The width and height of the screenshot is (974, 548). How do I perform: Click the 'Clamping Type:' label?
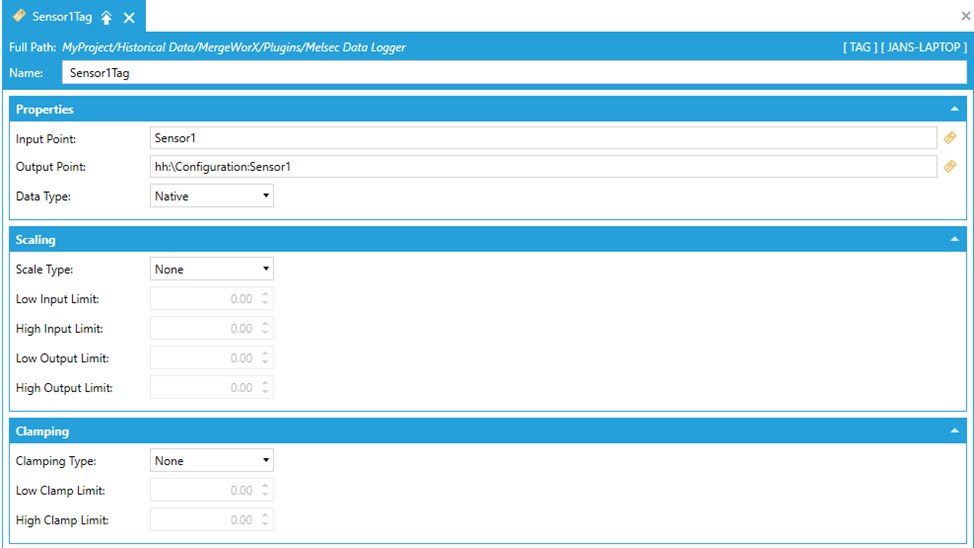click(56, 461)
